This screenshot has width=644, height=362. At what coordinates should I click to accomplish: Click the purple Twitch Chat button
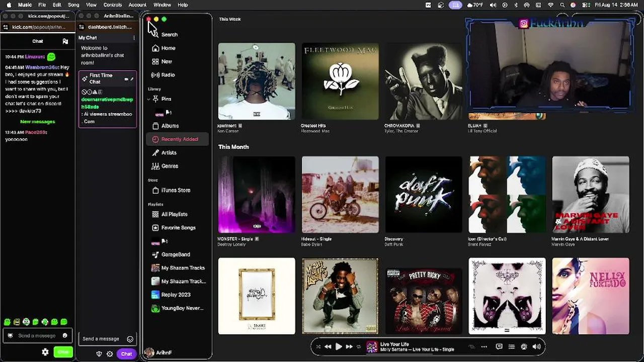pos(126,354)
